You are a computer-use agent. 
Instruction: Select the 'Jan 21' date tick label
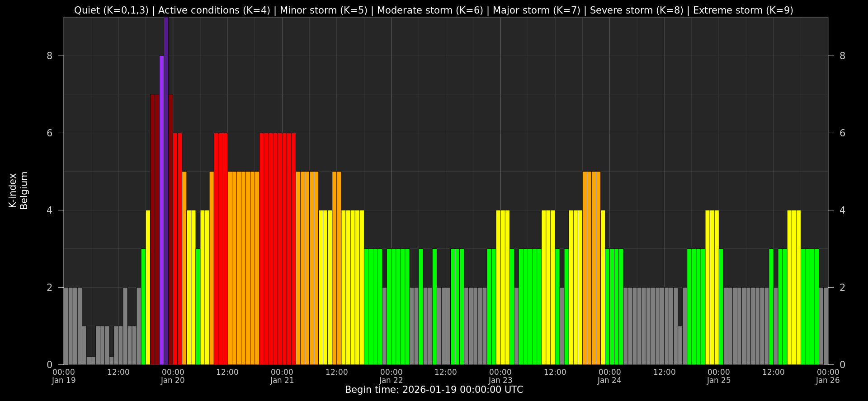coord(282,380)
